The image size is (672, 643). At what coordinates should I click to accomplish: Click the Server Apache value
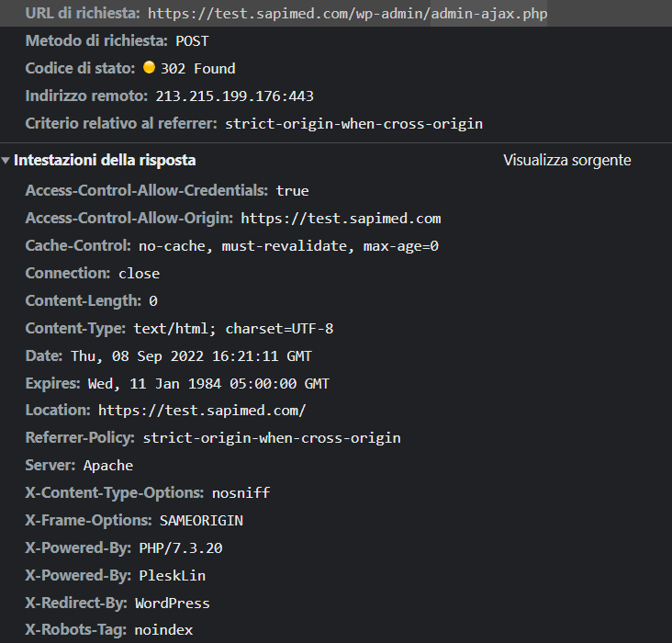pos(108,466)
